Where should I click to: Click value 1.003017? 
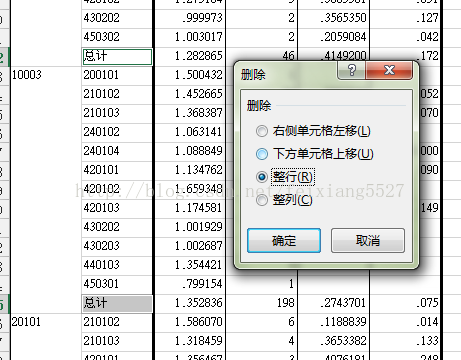pos(199,37)
